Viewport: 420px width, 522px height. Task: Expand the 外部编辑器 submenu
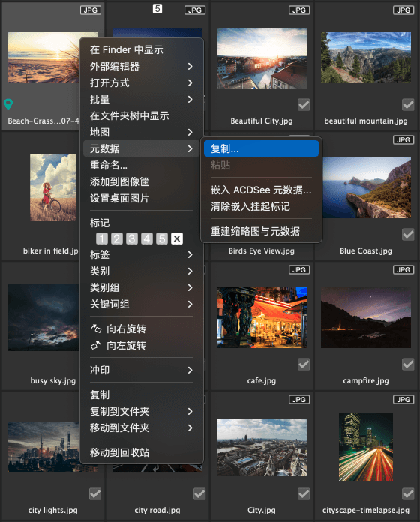(x=142, y=66)
